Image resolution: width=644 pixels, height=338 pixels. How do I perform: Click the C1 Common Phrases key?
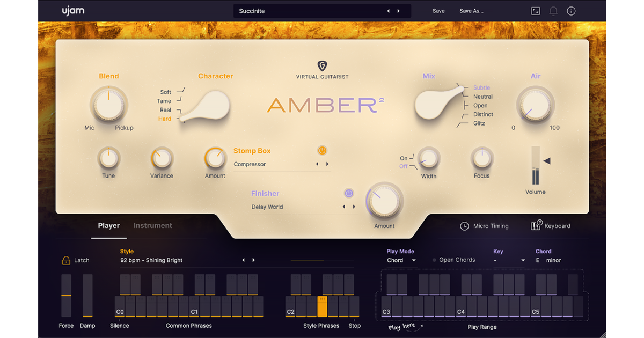click(194, 307)
